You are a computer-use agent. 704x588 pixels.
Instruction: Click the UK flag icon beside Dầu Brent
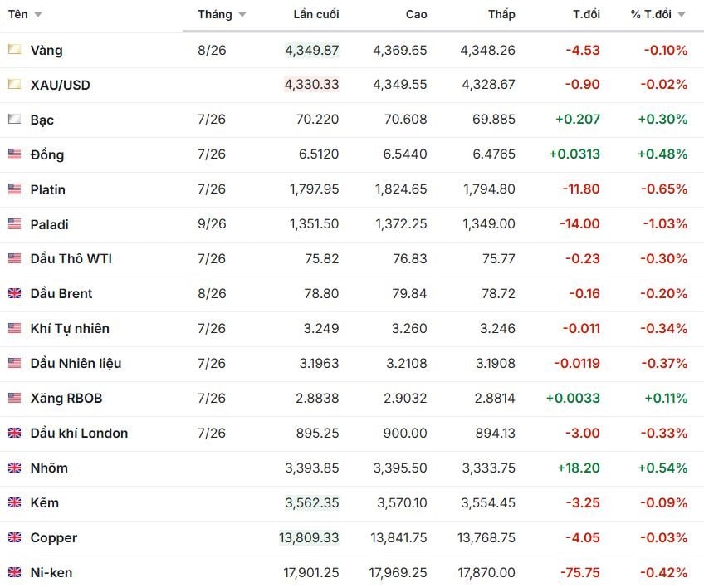[x=14, y=293]
